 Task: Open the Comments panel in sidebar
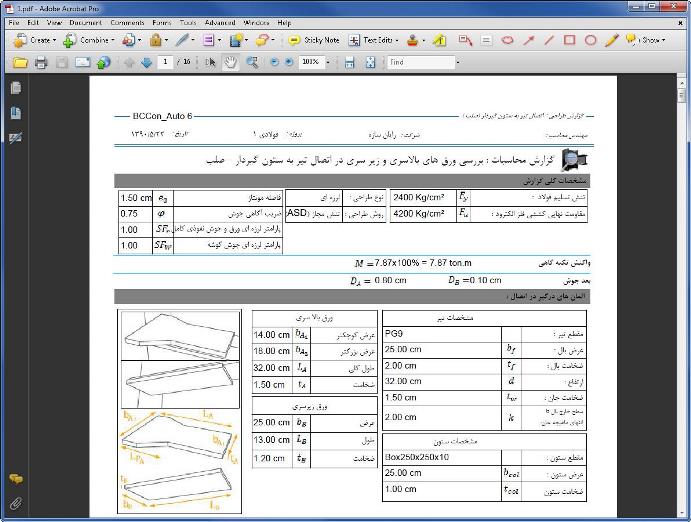coord(15,480)
